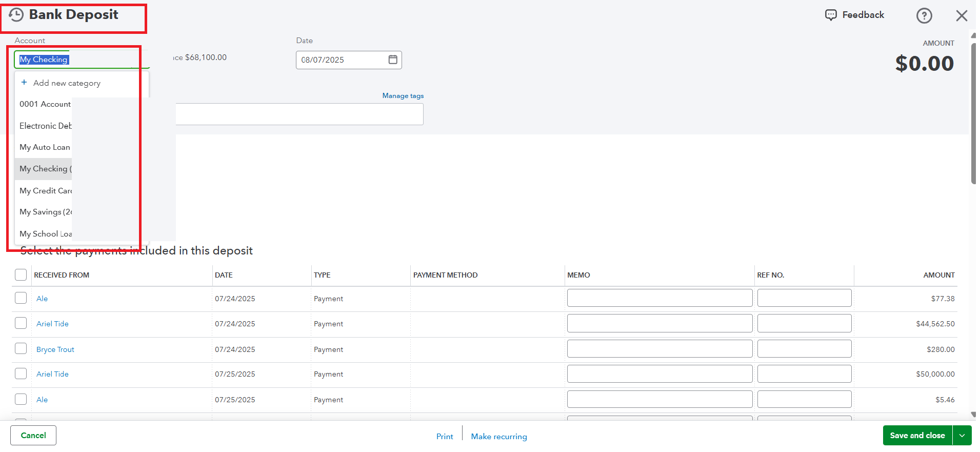
Task: Click the plus icon to add new category
Action: [24, 83]
